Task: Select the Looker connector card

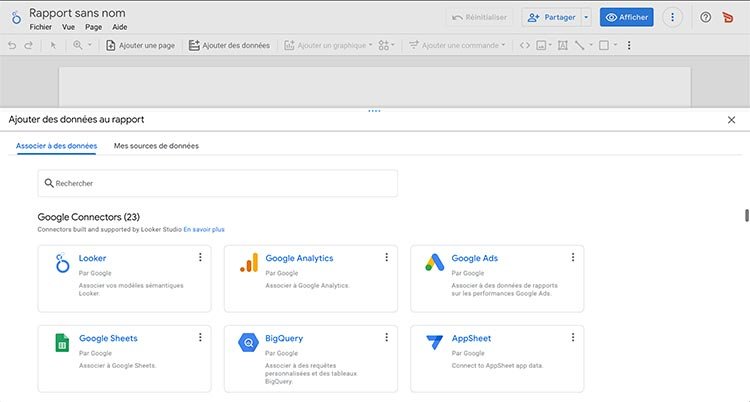Action: [x=124, y=279]
